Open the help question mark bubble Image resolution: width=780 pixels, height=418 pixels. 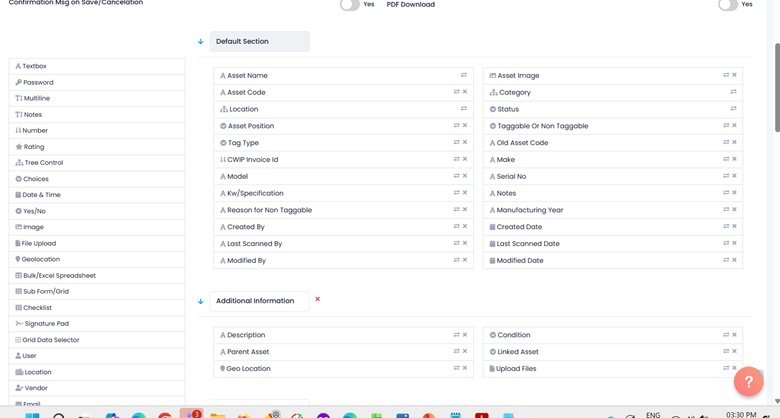(x=748, y=381)
